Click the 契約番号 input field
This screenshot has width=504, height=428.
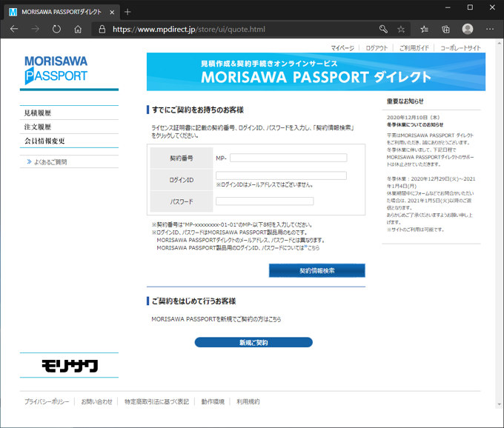click(x=288, y=158)
